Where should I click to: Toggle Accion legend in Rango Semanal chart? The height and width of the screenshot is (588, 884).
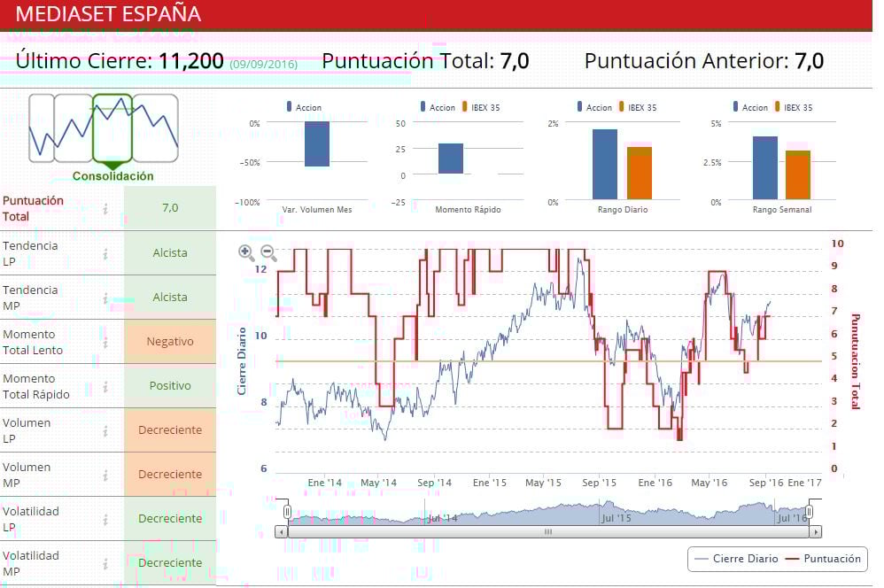click(750, 107)
